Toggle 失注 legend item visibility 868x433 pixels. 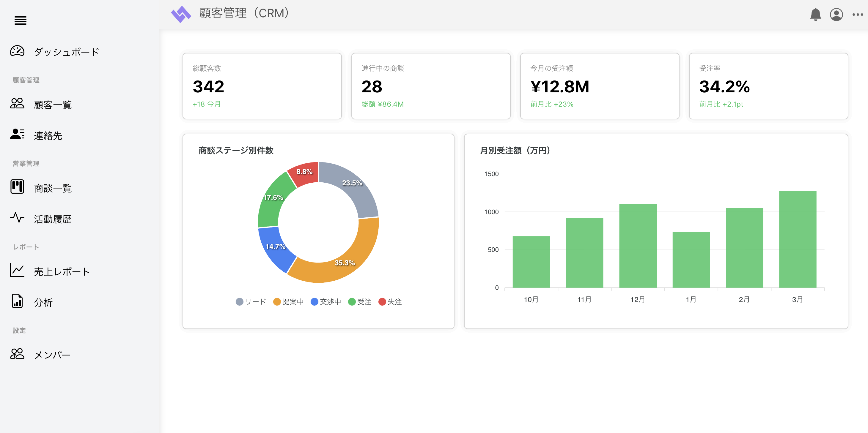click(x=390, y=302)
